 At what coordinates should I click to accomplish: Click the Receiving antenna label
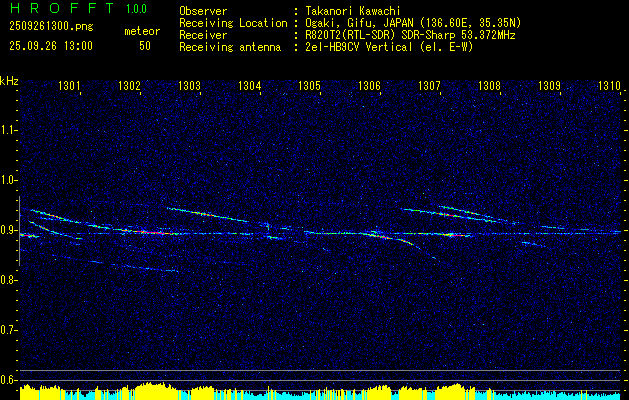[230, 47]
